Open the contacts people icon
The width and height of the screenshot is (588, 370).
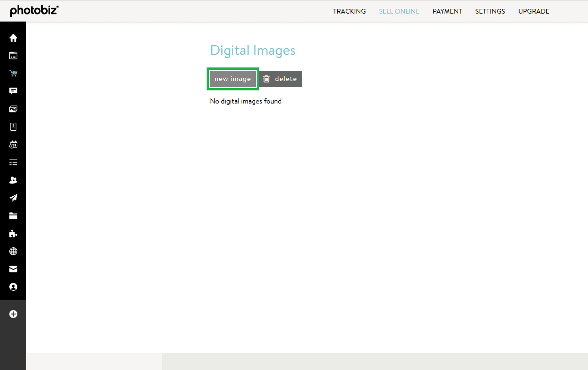pos(13,180)
